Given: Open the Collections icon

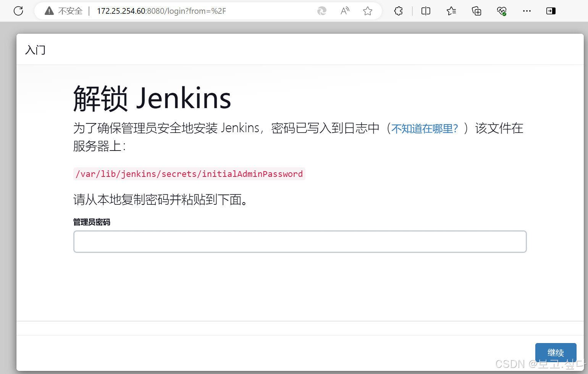Looking at the screenshot, I should pyautogui.click(x=477, y=11).
